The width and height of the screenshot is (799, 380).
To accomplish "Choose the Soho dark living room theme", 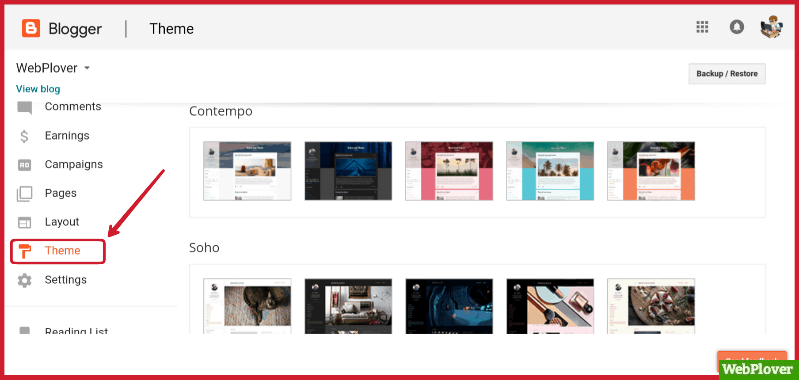I will coord(348,306).
